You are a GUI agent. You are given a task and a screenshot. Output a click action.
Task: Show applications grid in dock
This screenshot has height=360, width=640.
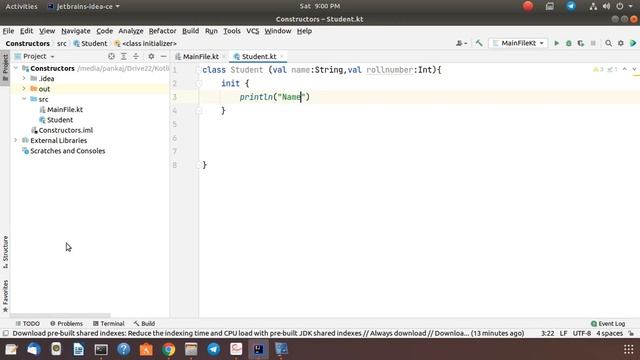tap(629, 349)
